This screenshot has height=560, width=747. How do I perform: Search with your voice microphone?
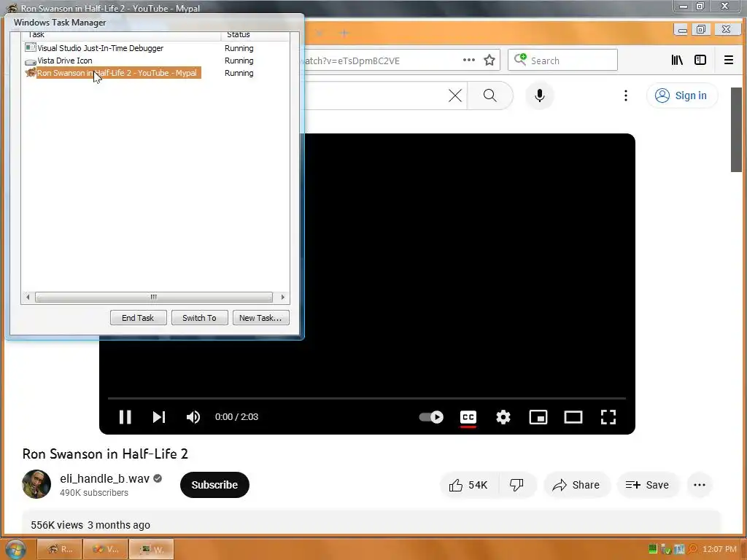point(539,96)
